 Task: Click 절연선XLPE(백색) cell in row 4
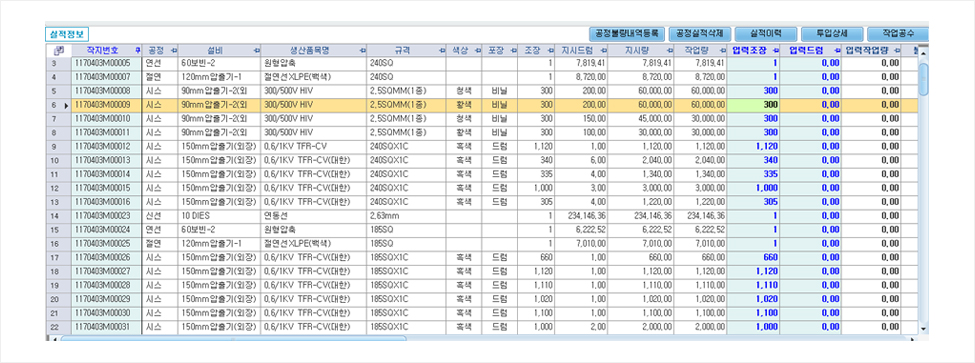[314, 77]
